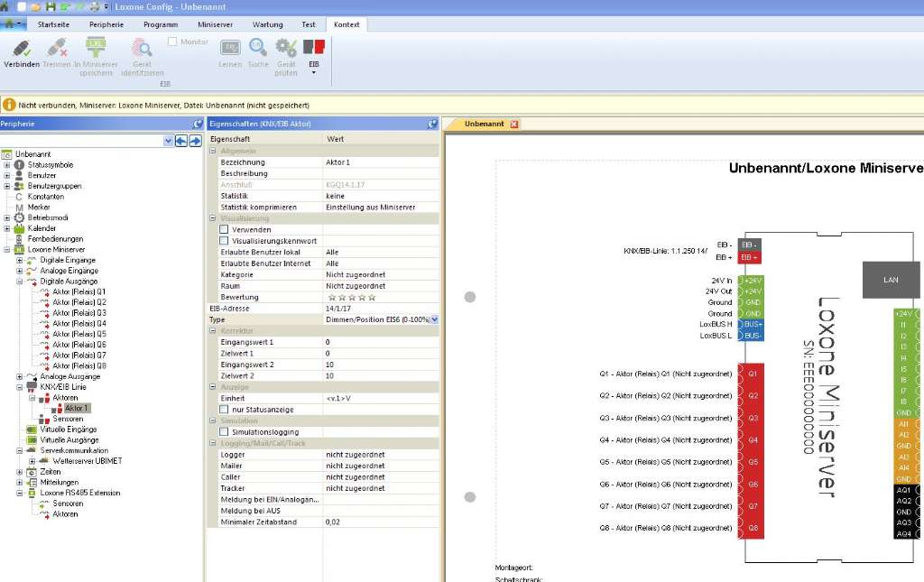Expand the Zeiten tree node
Image resolution: width=924 pixels, height=582 pixels.
point(20,472)
